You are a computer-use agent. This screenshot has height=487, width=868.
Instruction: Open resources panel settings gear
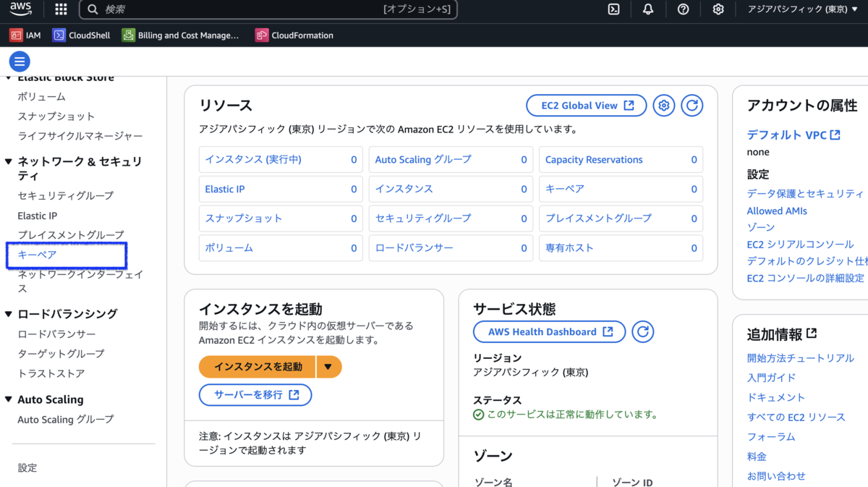[663, 106]
